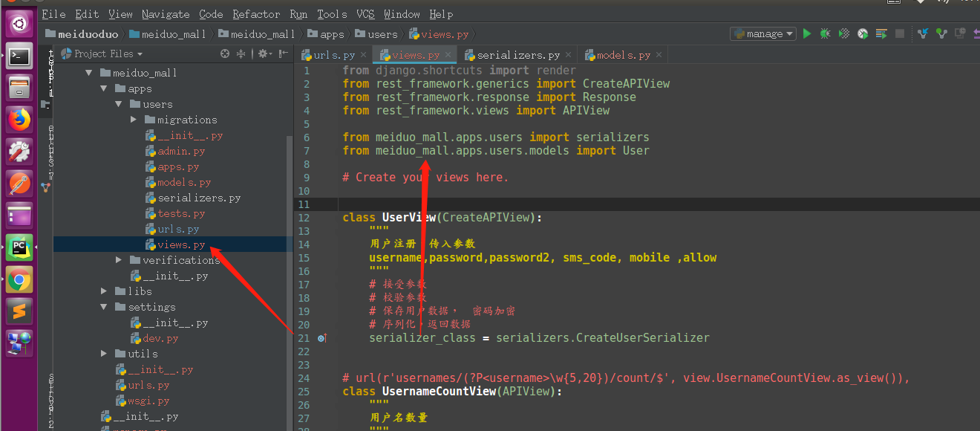Viewport: 980px width, 431px height.
Task: Update project from version control
Action: point(923,33)
